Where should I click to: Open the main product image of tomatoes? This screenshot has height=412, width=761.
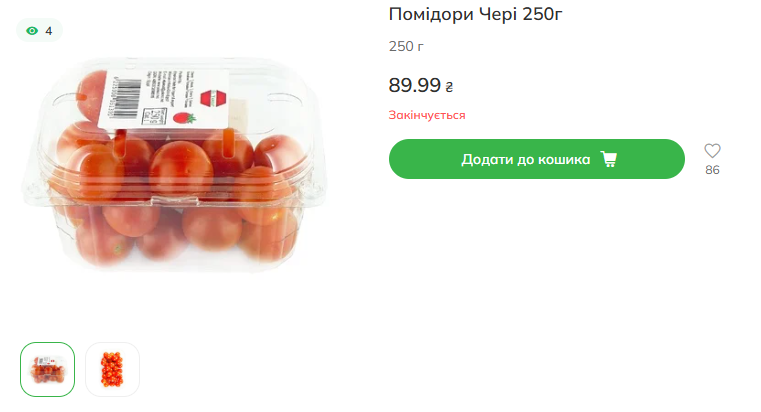pyautogui.click(x=175, y=164)
